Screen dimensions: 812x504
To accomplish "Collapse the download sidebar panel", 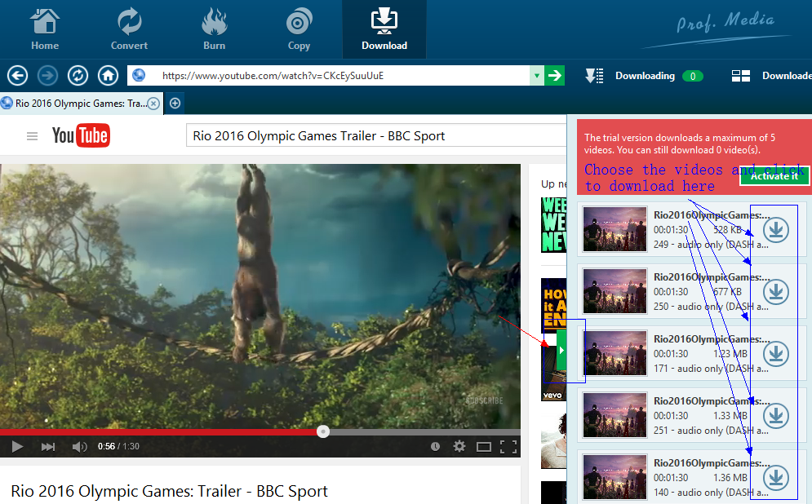I will tap(561, 351).
